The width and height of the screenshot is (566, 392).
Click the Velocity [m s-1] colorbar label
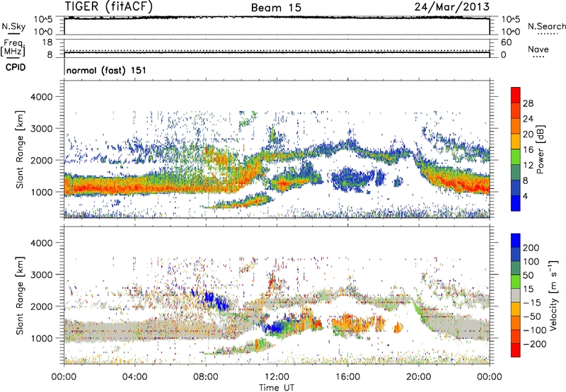553,295
